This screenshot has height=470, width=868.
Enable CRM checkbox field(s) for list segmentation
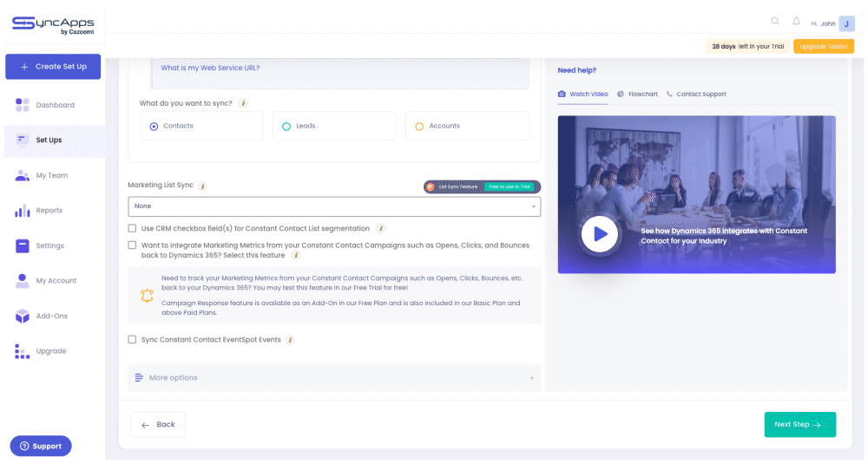[x=132, y=228]
